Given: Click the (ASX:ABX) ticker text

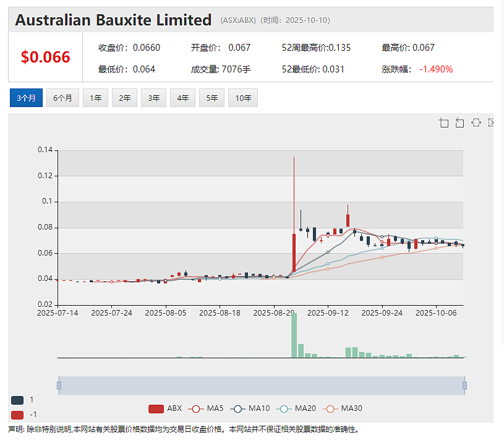Looking at the screenshot, I should (x=238, y=20).
